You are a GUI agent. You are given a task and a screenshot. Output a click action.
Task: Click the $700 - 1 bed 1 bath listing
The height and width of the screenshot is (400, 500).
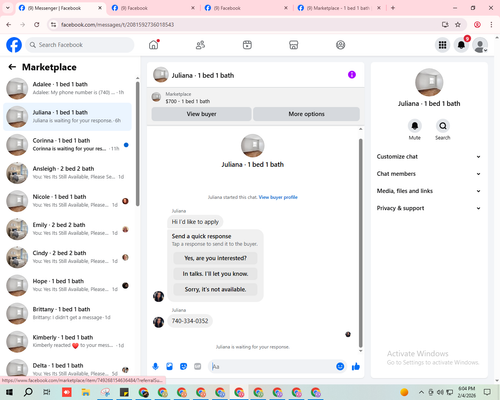pos(188,101)
